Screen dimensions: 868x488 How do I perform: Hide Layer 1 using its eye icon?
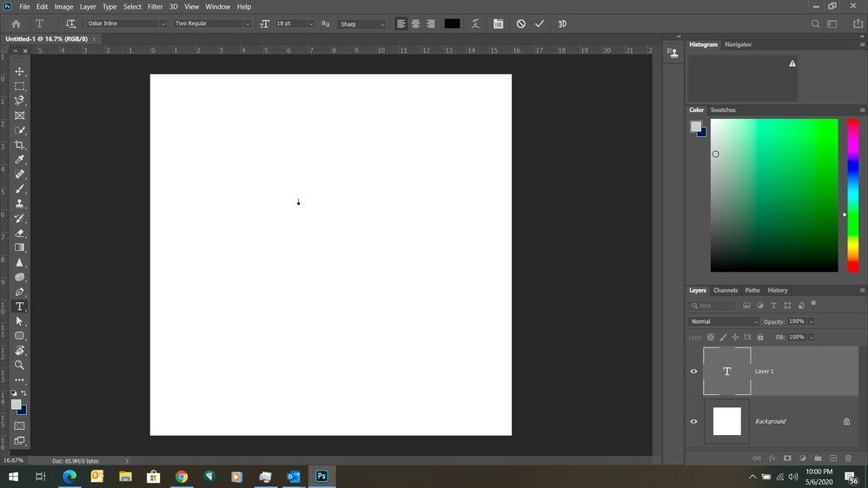tap(693, 372)
